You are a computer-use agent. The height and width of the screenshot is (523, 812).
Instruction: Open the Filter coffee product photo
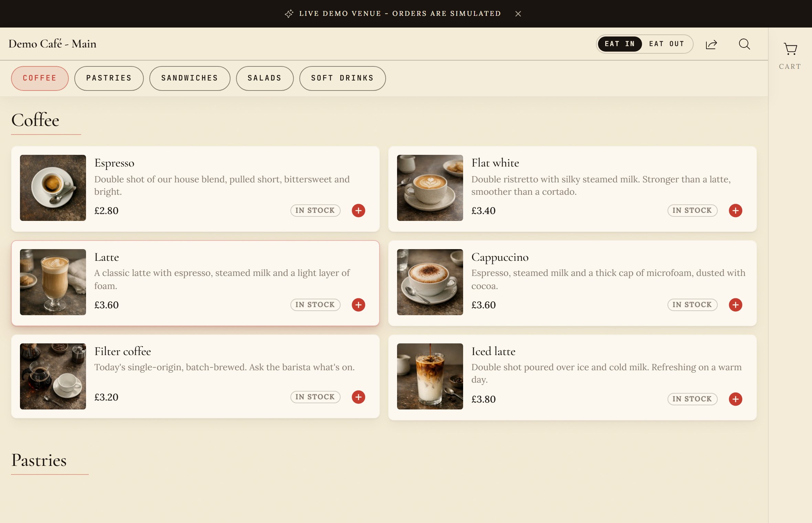[x=53, y=376]
